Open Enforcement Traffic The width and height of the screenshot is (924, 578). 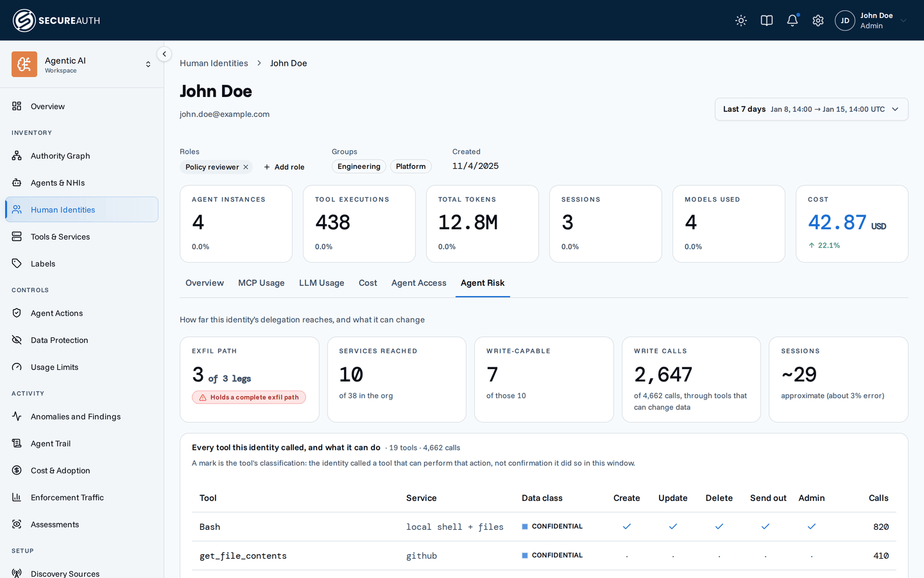coord(81,497)
